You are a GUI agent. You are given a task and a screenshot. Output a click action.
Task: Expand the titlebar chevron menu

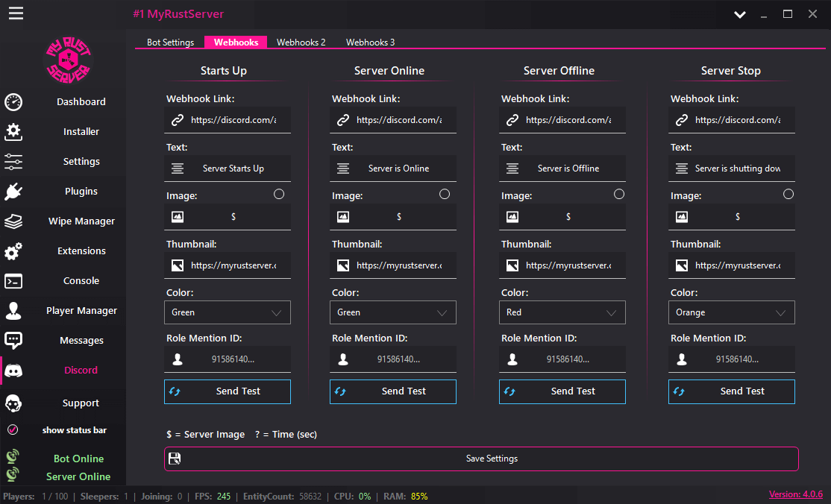click(x=739, y=14)
